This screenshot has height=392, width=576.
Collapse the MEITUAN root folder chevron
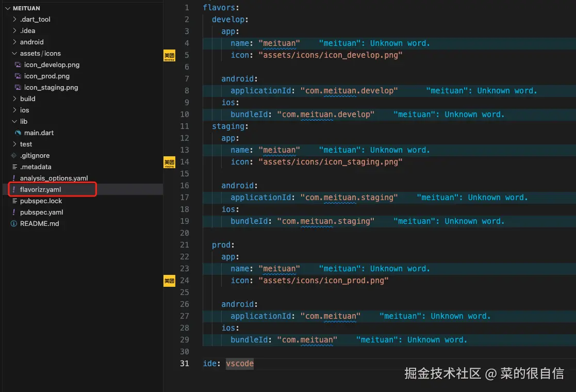click(7, 8)
